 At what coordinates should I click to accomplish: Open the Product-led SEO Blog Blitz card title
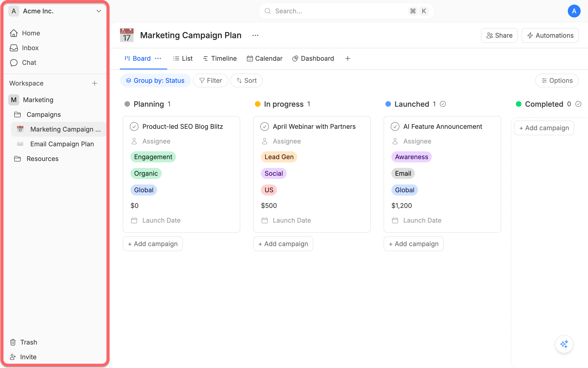[x=182, y=126]
